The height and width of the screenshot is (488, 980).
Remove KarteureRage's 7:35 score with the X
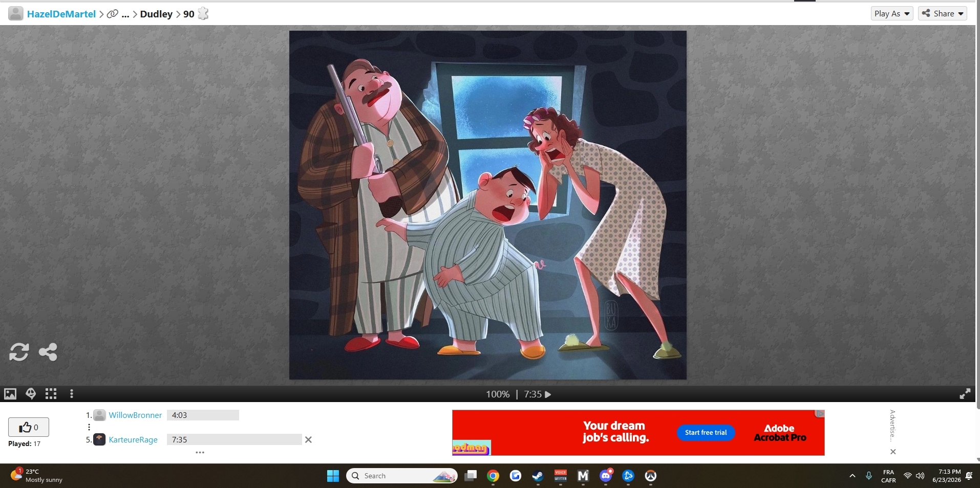[308, 439]
